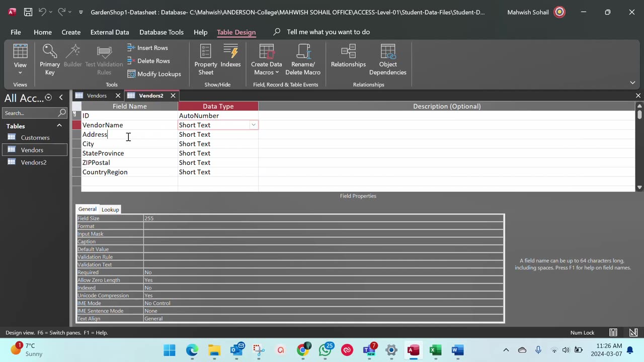Viewport: 644px width, 362px height.
Task: Switch to Datasheet View from status bar
Action: coord(613,332)
